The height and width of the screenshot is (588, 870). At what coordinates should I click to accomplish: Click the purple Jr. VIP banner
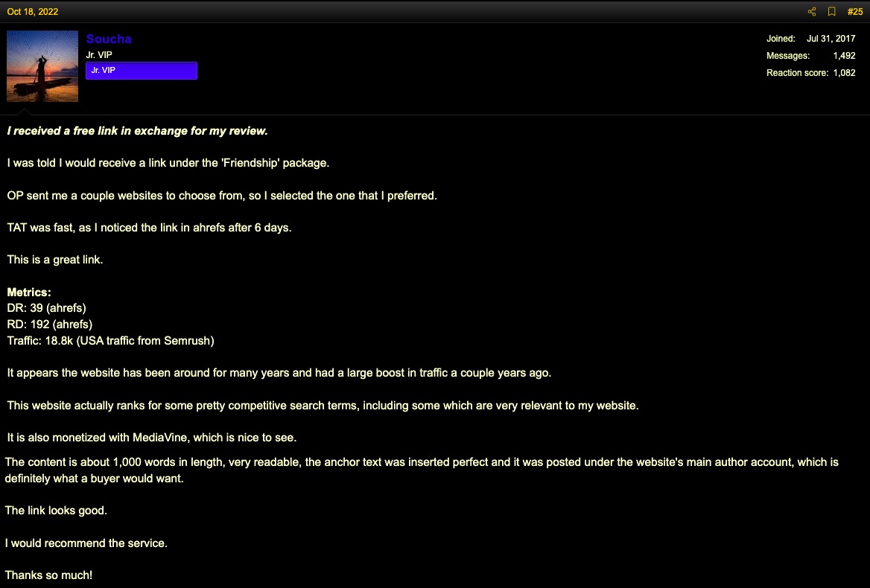pos(142,71)
